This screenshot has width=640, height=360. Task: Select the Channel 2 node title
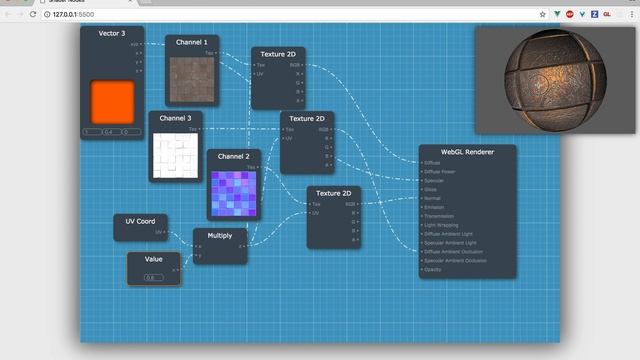pos(233,156)
